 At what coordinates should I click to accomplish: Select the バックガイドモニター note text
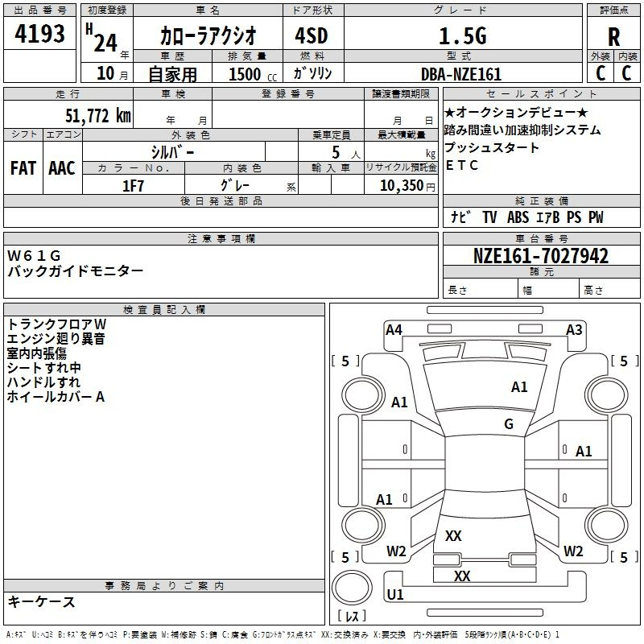coord(76,271)
